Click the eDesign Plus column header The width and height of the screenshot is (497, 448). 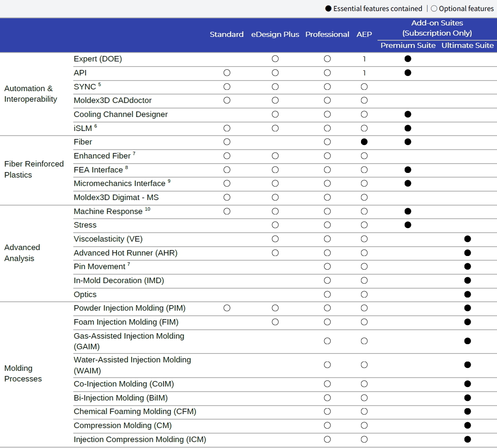click(x=275, y=34)
